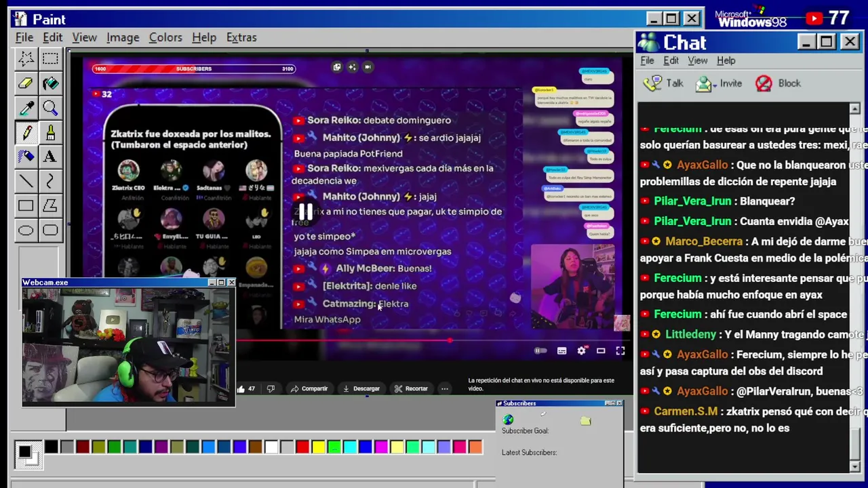Select the Rectangle shape tool
868x488 pixels.
click(x=26, y=205)
